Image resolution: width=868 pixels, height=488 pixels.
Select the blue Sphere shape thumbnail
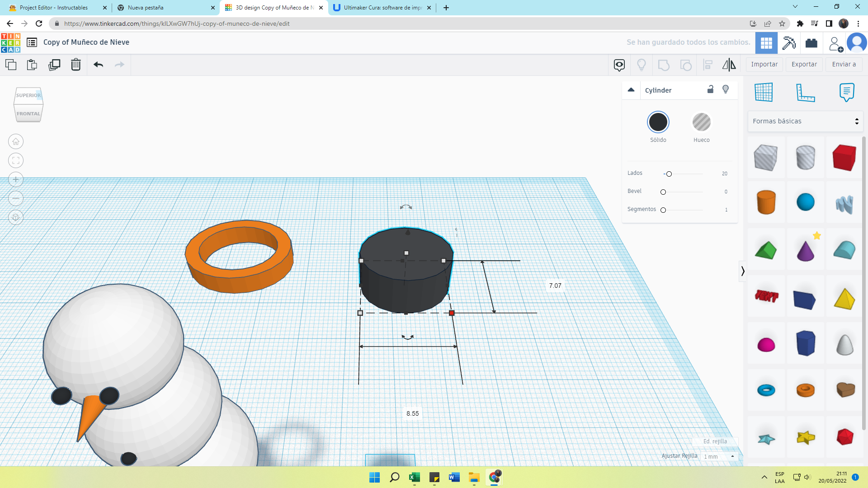point(805,202)
